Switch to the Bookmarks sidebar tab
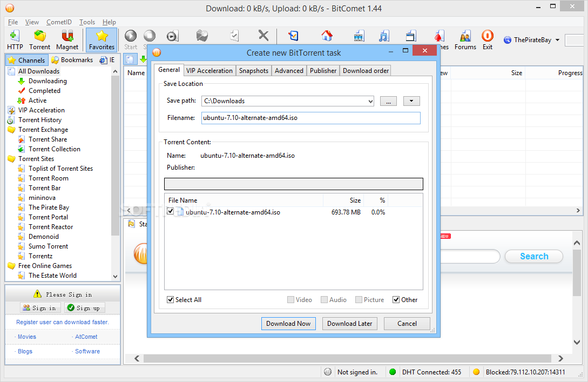588x382 pixels. pyautogui.click(x=72, y=60)
